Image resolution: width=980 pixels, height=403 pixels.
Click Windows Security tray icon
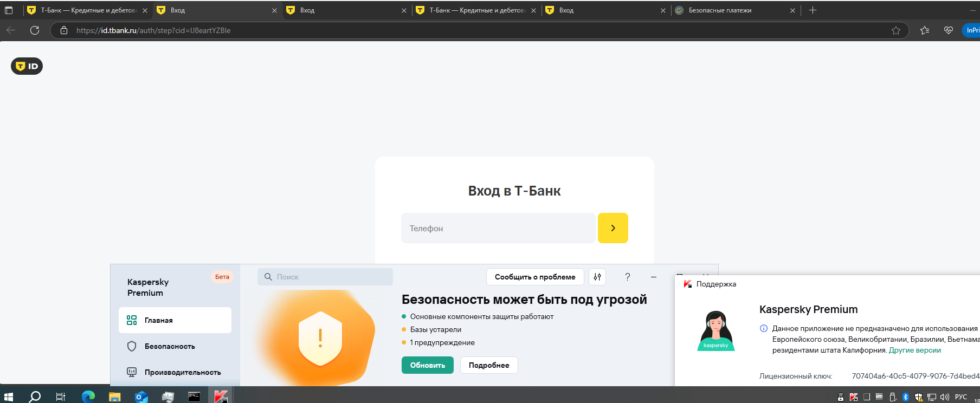919,397
